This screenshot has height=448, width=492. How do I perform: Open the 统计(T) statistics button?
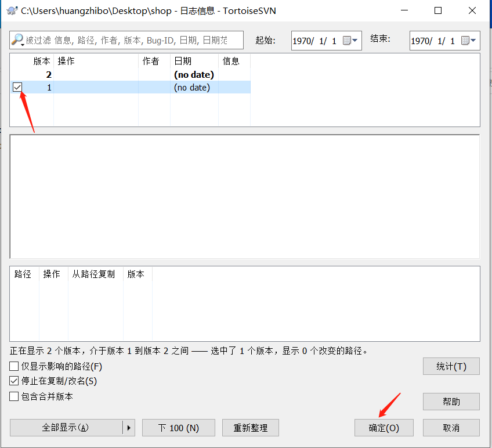pos(451,366)
